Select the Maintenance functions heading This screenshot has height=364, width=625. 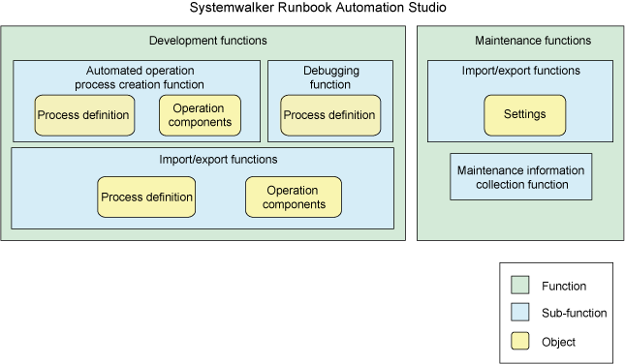(533, 41)
